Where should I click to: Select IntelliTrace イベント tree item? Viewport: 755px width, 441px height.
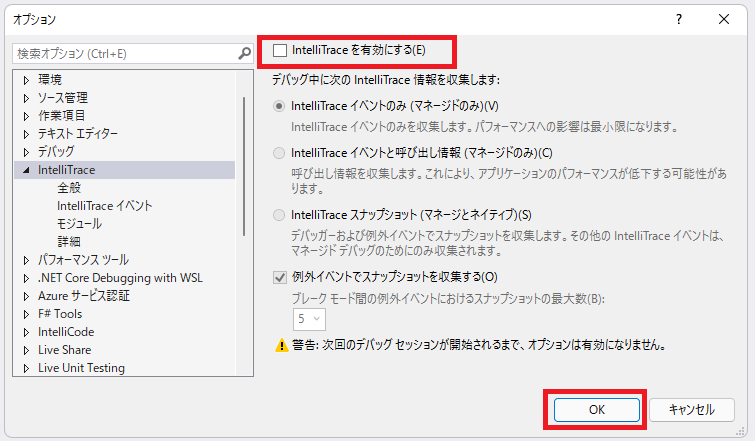point(104,206)
